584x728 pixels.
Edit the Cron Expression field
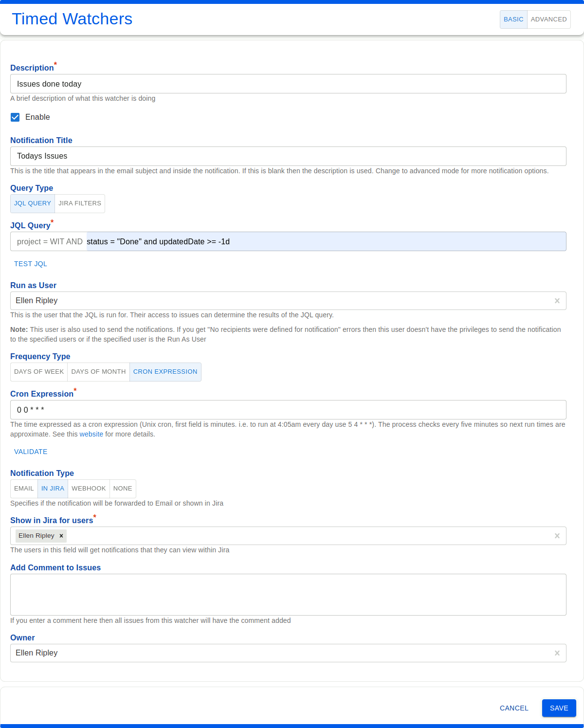click(288, 410)
